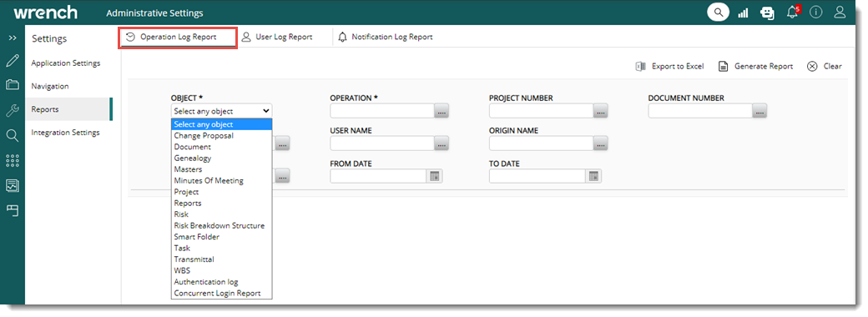Click the TO DATE input field

(537, 177)
